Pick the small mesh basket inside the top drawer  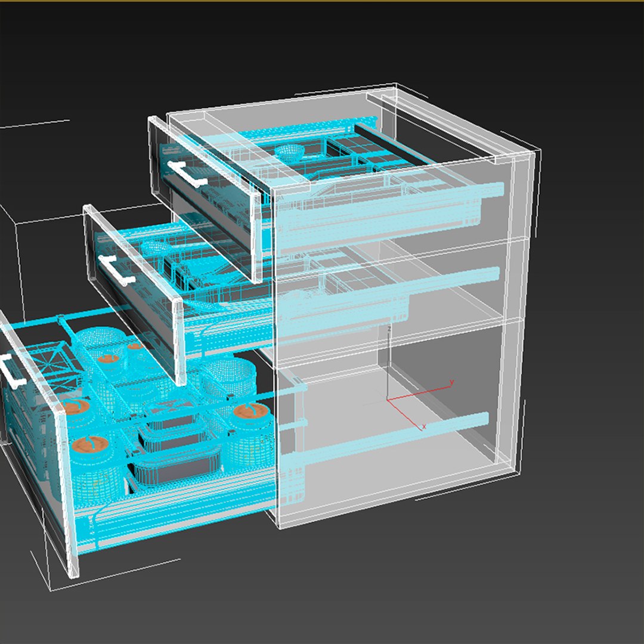[x=290, y=152]
